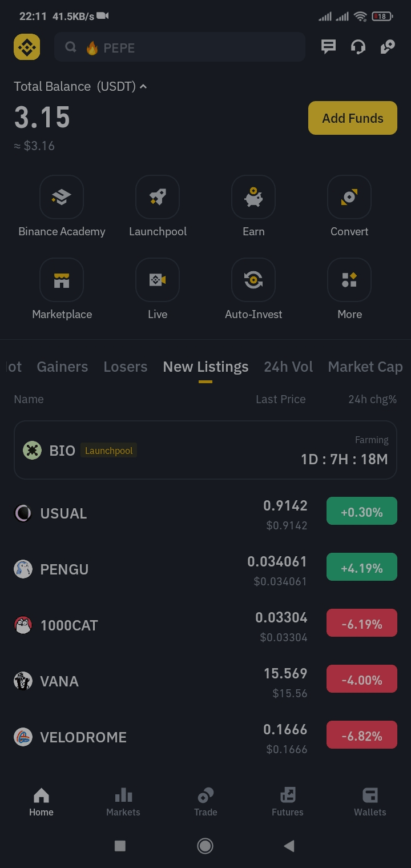Image resolution: width=411 pixels, height=868 pixels.
Task: Sort list by 24h chg% header
Action: [372, 399]
